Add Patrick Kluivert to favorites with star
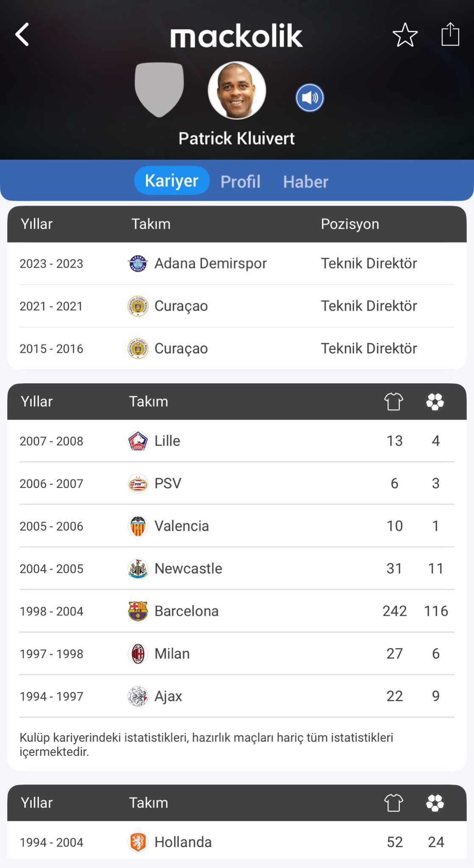 (x=405, y=35)
